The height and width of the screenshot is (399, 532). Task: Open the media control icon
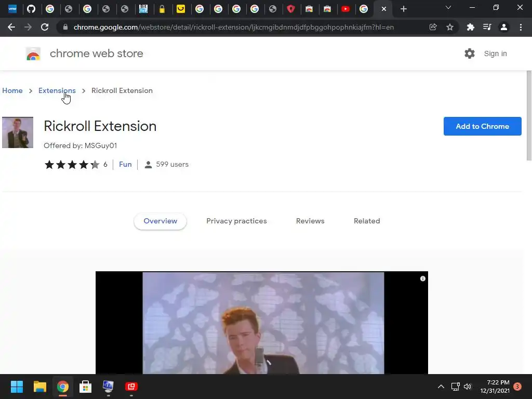pos(487,27)
